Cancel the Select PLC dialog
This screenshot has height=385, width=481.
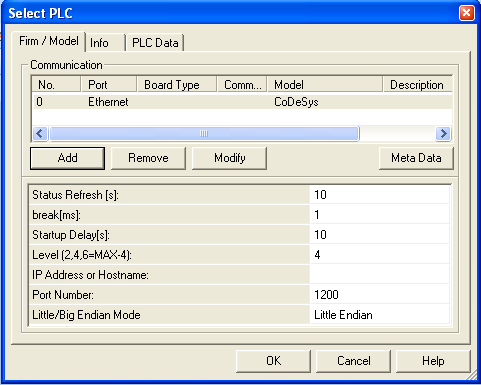point(353,361)
